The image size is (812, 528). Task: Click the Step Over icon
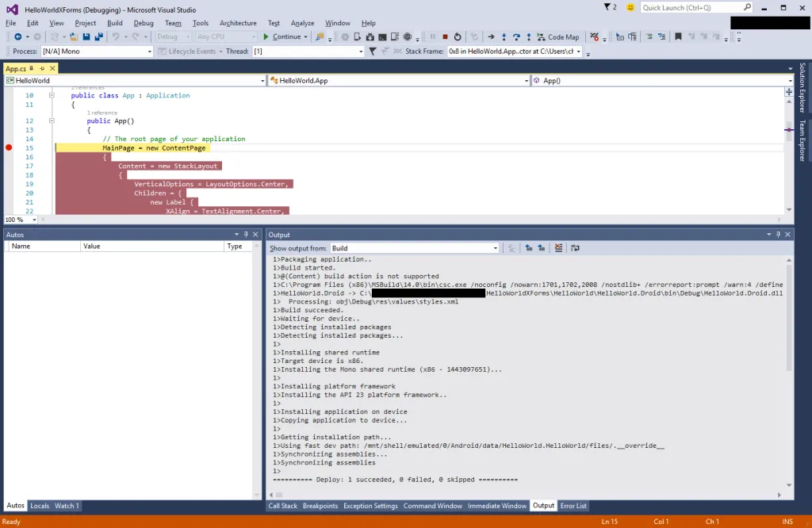click(x=516, y=36)
